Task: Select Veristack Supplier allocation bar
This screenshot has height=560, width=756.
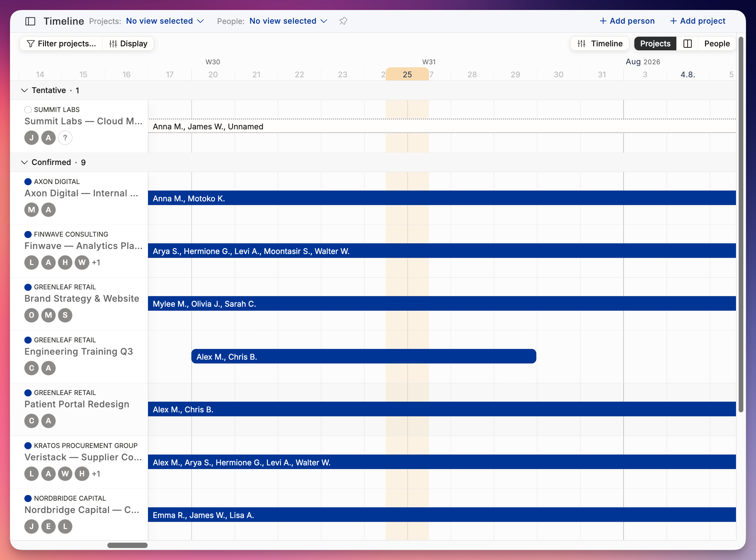Action: point(442,462)
